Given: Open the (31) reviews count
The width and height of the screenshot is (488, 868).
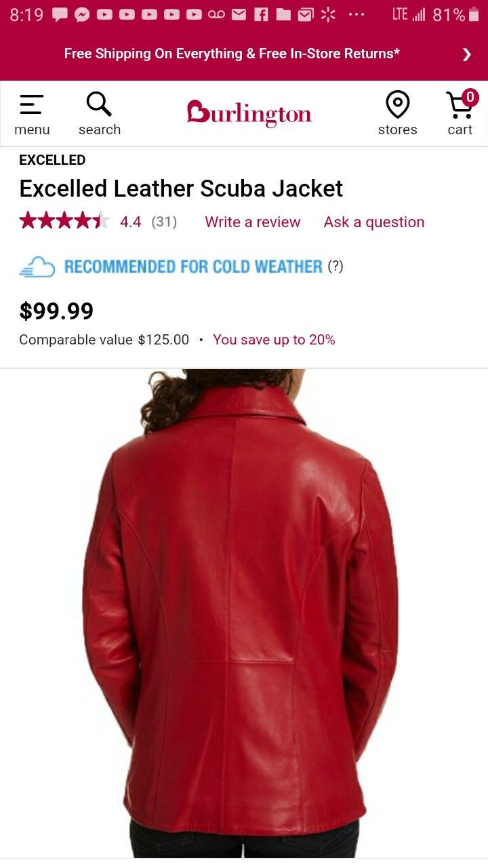Looking at the screenshot, I should 164,222.
